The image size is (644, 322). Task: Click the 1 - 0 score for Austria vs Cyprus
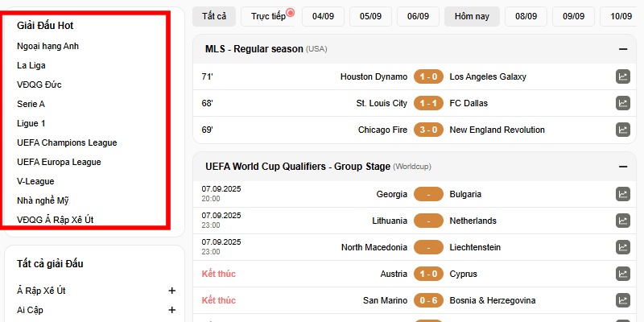pos(428,274)
